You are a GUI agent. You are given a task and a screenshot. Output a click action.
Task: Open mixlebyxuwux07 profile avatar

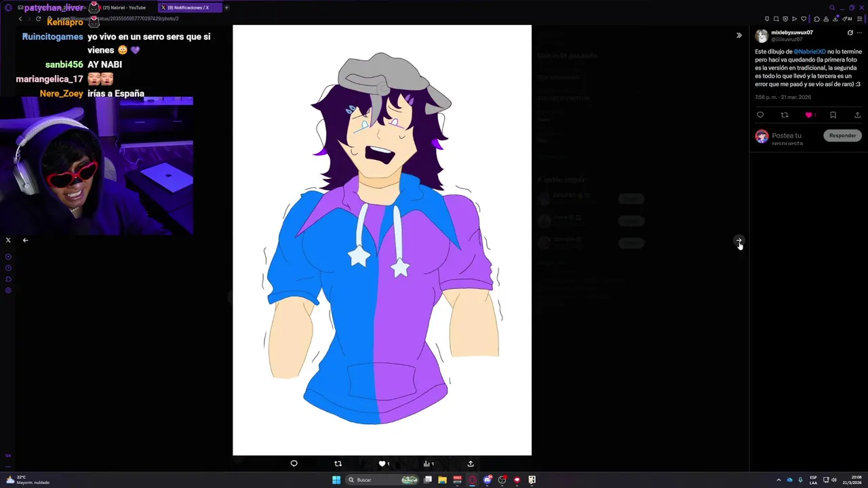(x=762, y=36)
